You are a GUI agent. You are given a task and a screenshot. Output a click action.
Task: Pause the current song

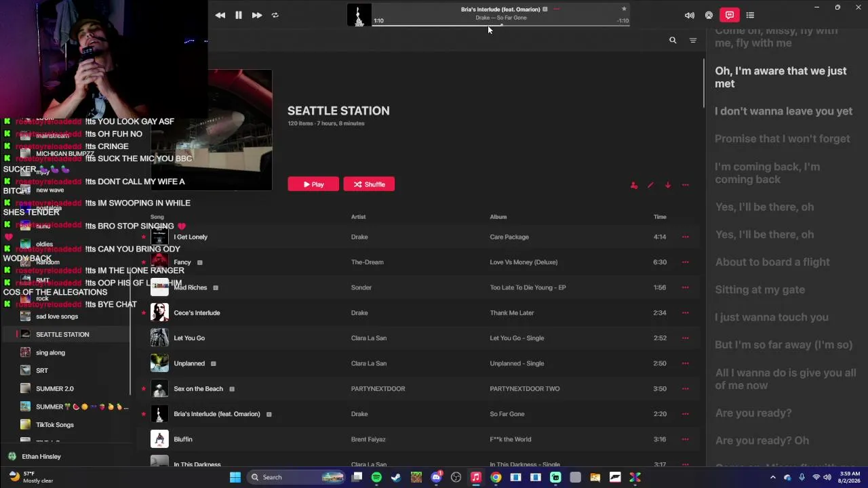point(239,15)
